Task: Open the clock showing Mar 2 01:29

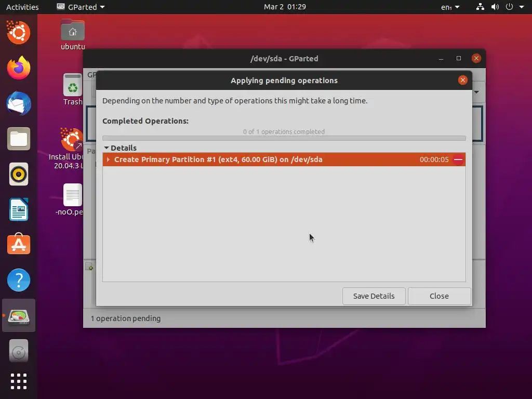Action: [285, 7]
